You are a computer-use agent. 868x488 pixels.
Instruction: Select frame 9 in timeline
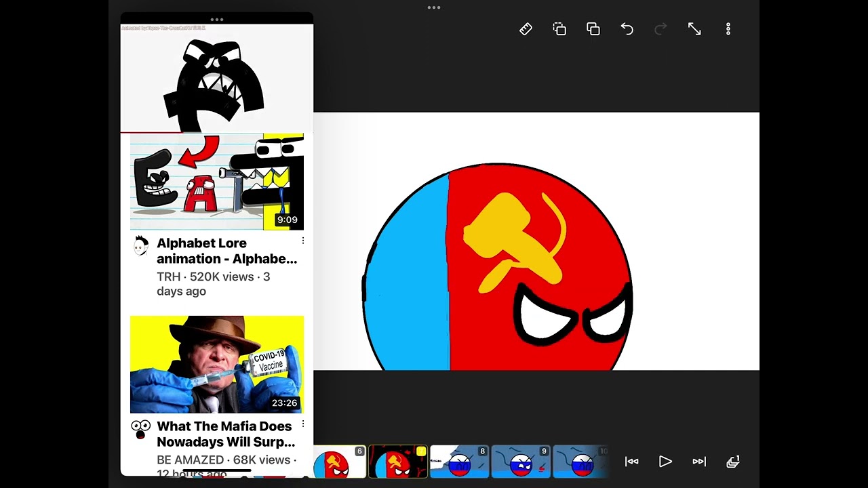click(x=520, y=462)
